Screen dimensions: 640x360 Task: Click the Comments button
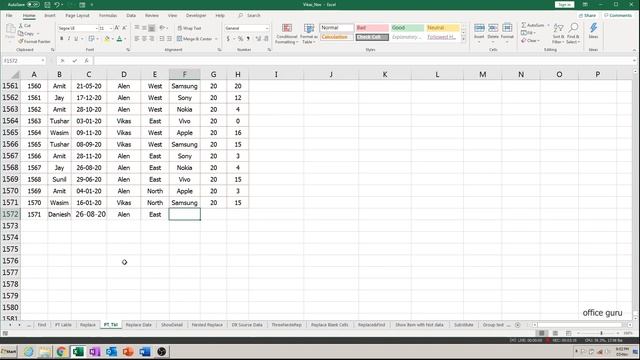(618, 16)
